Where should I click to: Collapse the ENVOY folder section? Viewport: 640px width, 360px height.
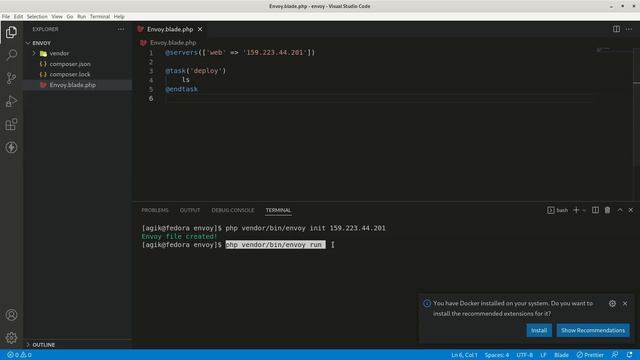[78, 43]
